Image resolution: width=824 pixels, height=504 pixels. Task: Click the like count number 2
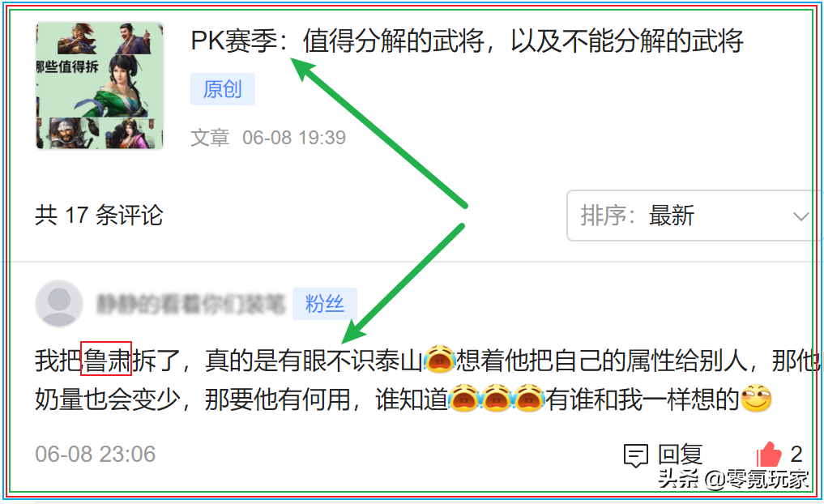pos(796,454)
